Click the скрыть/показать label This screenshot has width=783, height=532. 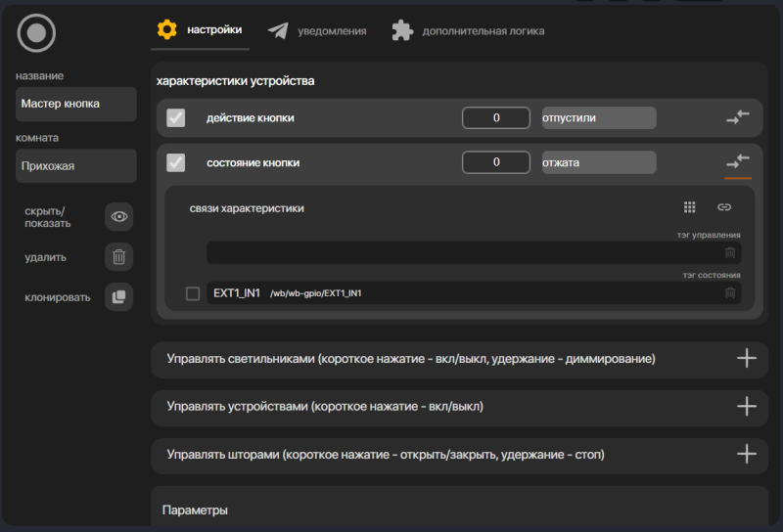tap(47, 217)
